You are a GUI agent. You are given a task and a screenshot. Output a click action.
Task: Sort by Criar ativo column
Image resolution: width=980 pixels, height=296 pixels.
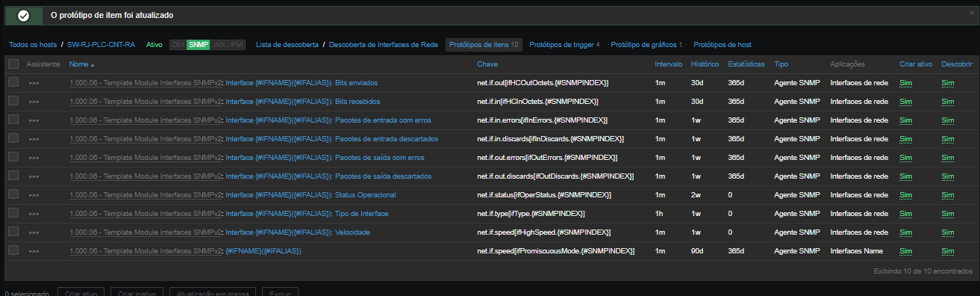tap(916, 64)
